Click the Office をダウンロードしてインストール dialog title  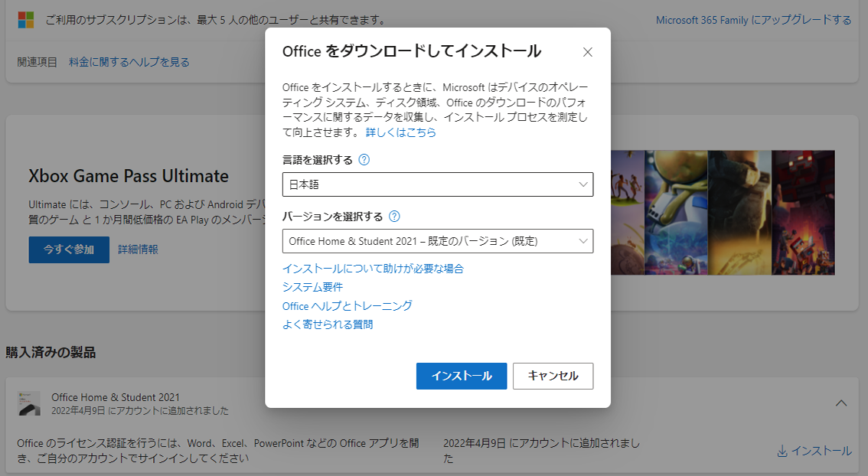411,51
